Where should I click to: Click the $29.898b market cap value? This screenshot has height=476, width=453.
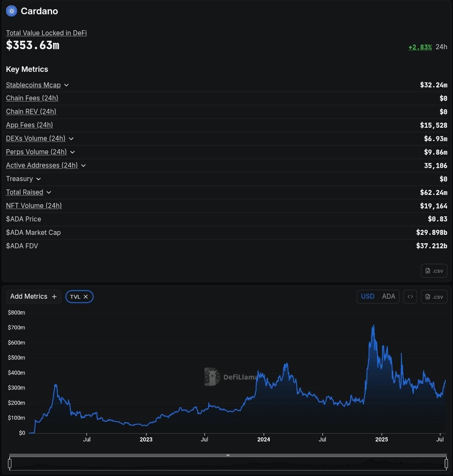[432, 232]
